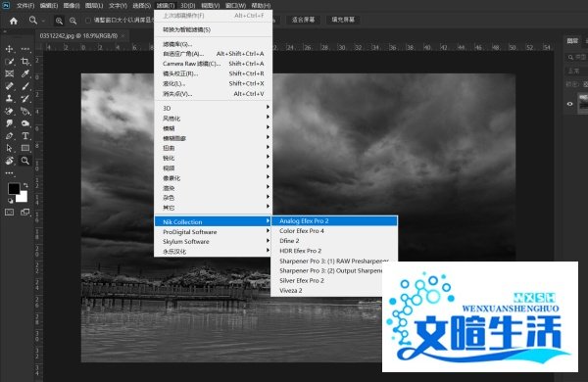
Task: Select the Clone Stamp tool
Action: 10,99
